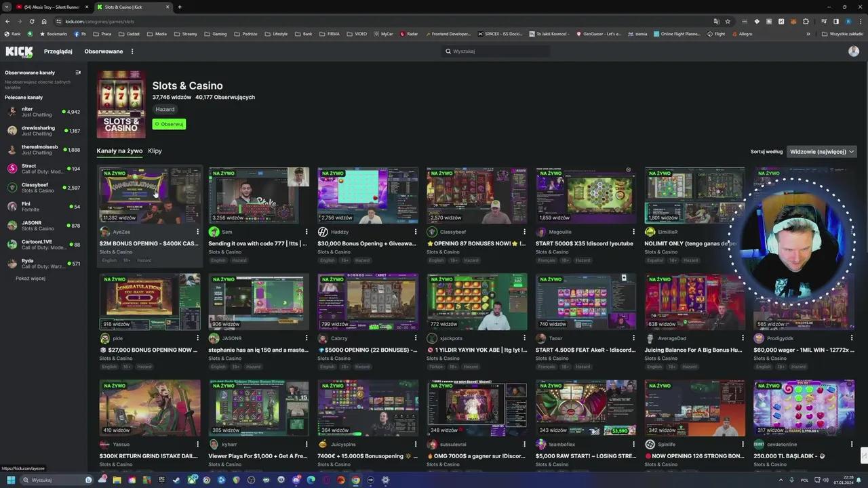Open drewissharing channel in sidebar

point(43,131)
